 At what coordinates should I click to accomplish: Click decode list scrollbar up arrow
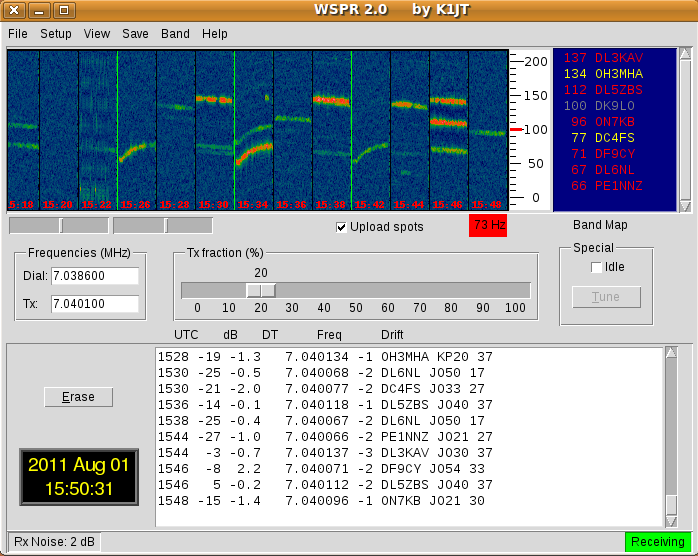[x=671, y=353]
